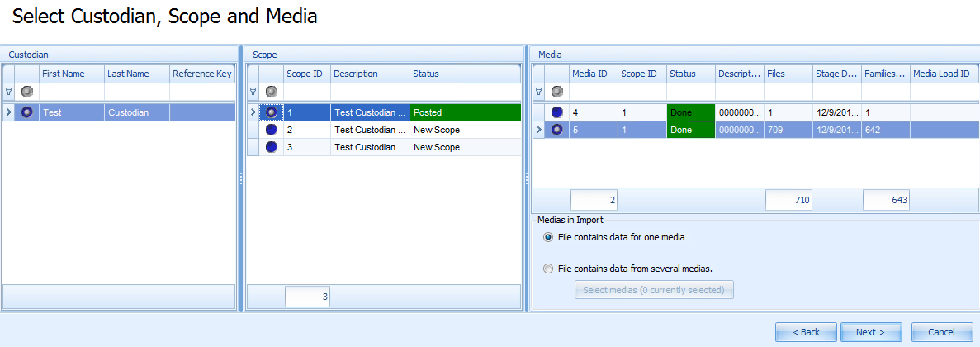Click the gray circle icon in the Media filter row
This screenshot has height=347, width=980.
tap(557, 91)
